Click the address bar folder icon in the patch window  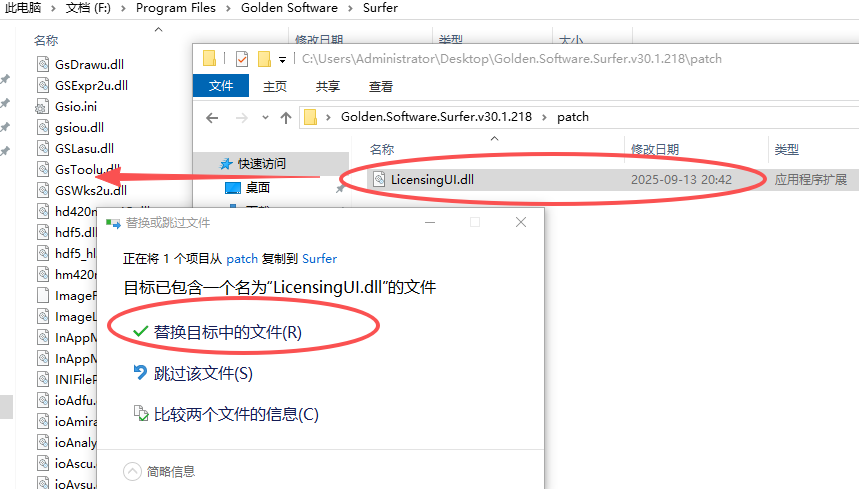pos(311,117)
